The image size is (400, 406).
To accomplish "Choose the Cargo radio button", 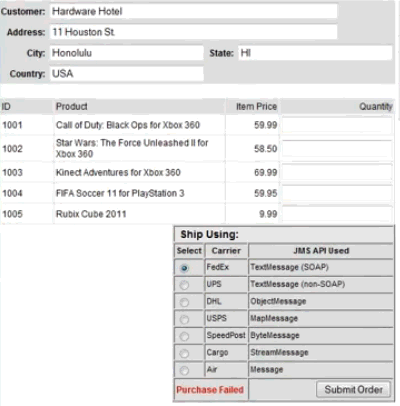I will point(184,353).
